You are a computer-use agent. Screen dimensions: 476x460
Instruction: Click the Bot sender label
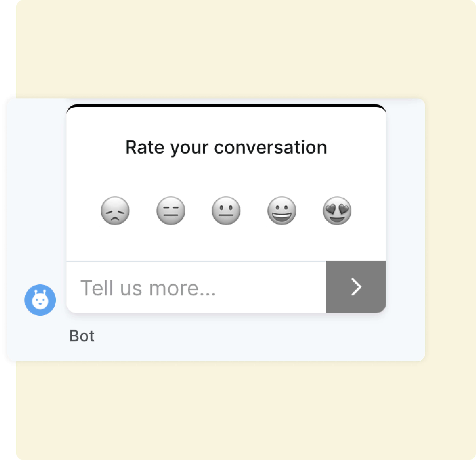82,336
